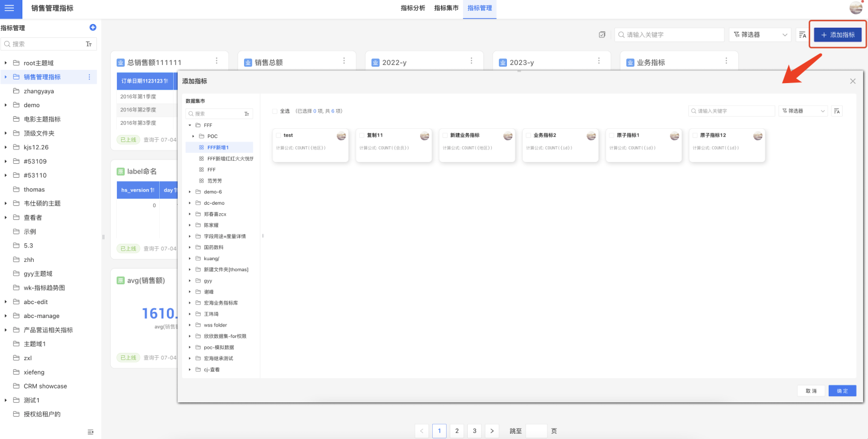Check the 全选 checkbox in the dialog
Screen dimensions: 868x439
[275, 111]
